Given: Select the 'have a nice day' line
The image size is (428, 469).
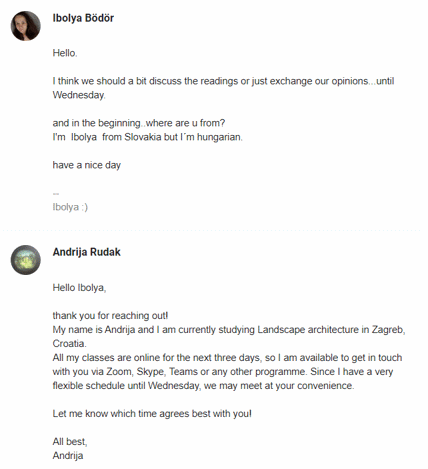Looking at the screenshot, I should point(87,165).
